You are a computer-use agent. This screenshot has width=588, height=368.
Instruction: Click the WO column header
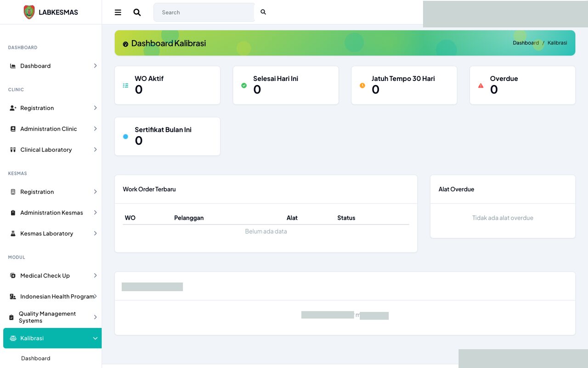pyautogui.click(x=130, y=218)
